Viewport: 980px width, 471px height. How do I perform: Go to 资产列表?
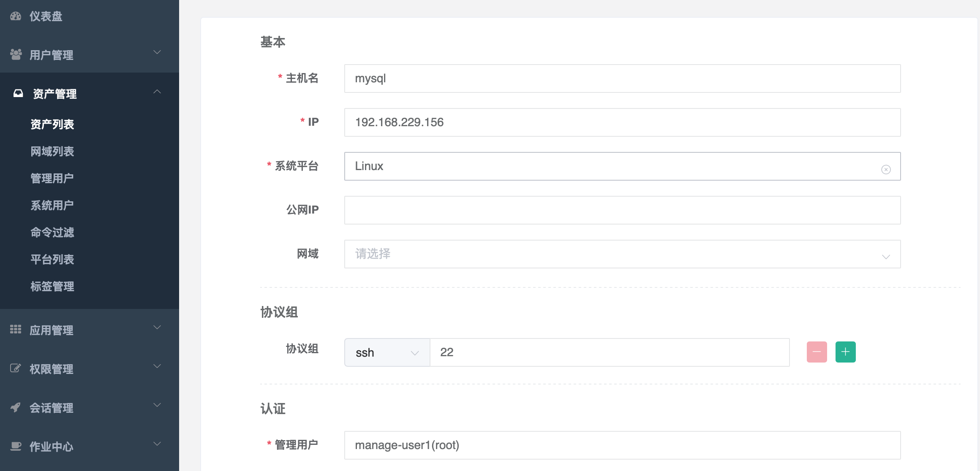(52, 125)
